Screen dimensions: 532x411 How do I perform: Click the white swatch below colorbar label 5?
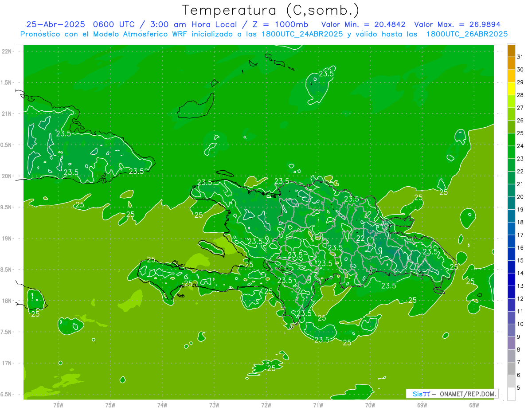[511, 394]
